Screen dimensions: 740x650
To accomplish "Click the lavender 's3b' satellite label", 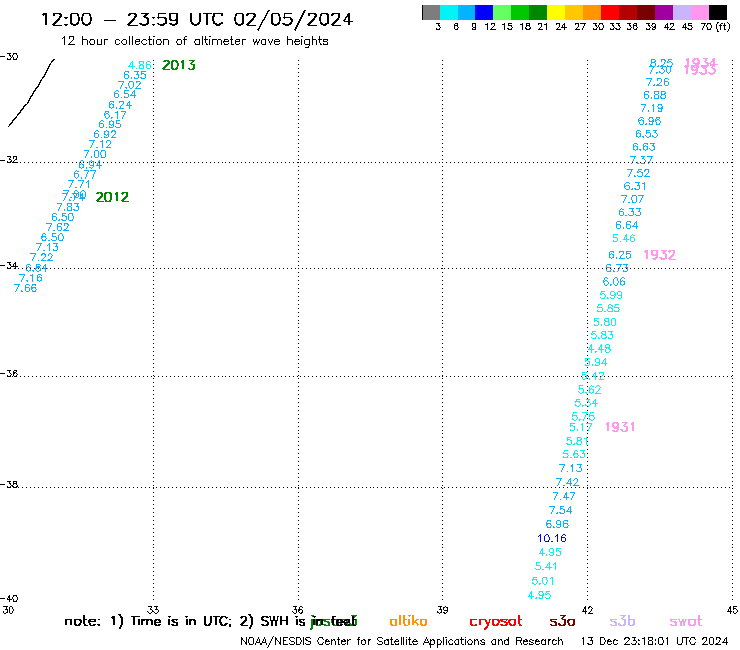I will 622,621.
